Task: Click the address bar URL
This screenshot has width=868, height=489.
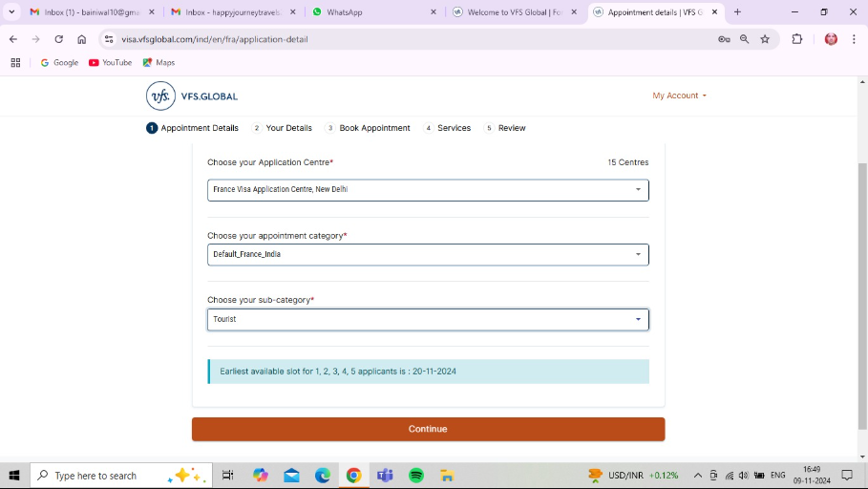Action: pos(215,39)
